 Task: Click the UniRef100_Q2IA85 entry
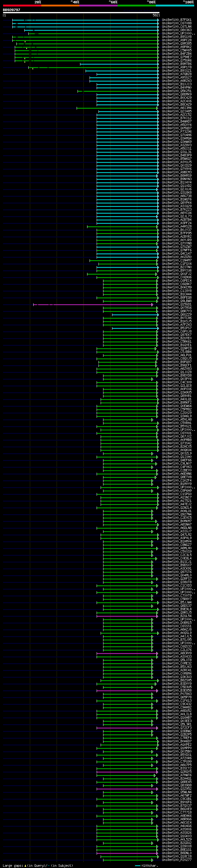click(x=176, y=111)
